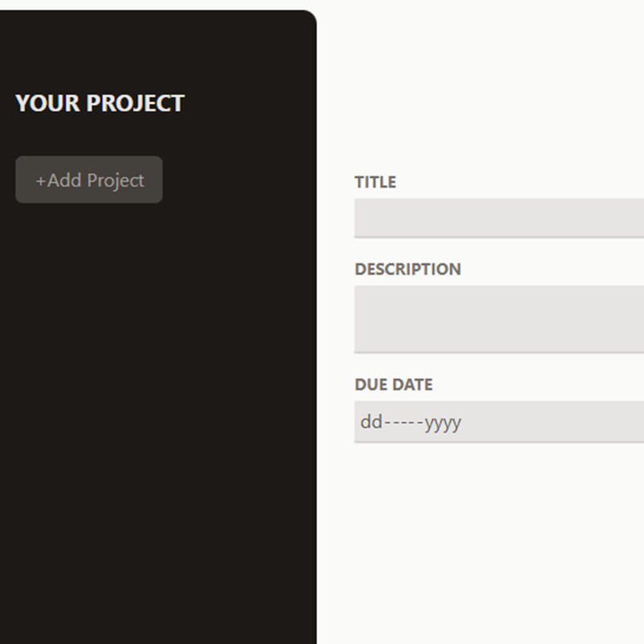This screenshot has width=644, height=644.
Task: Click white gap between sidebar and form
Action: coord(335,322)
